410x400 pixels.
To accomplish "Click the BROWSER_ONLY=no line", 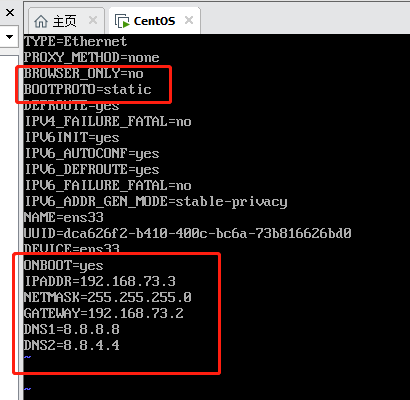I will [x=84, y=73].
